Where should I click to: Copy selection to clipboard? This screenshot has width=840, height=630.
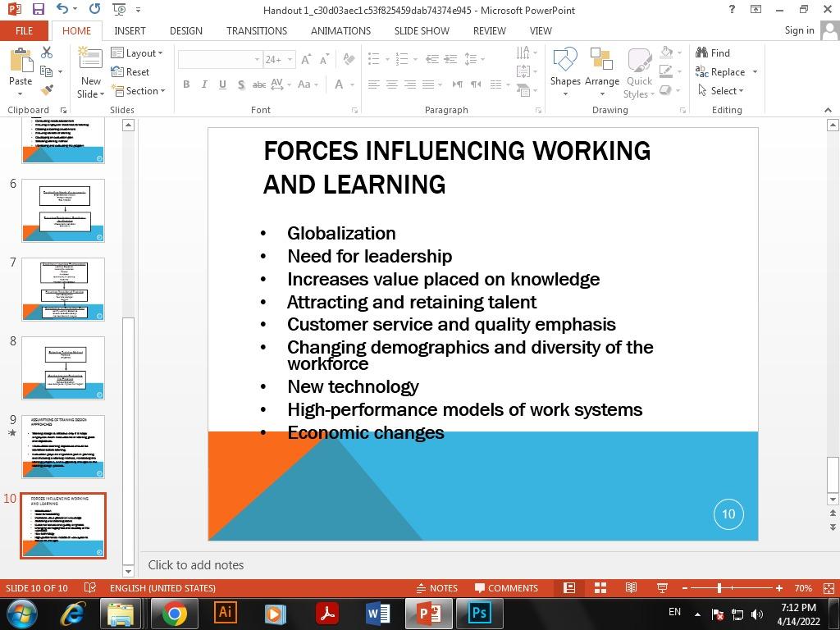pyautogui.click(x=47, y=71)
